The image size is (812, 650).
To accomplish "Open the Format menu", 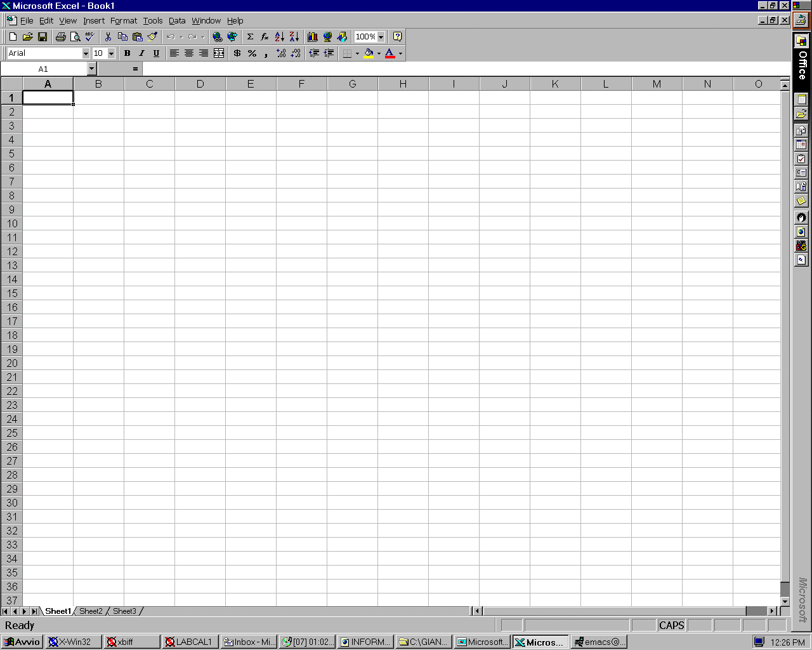I will tap(124, 21).
